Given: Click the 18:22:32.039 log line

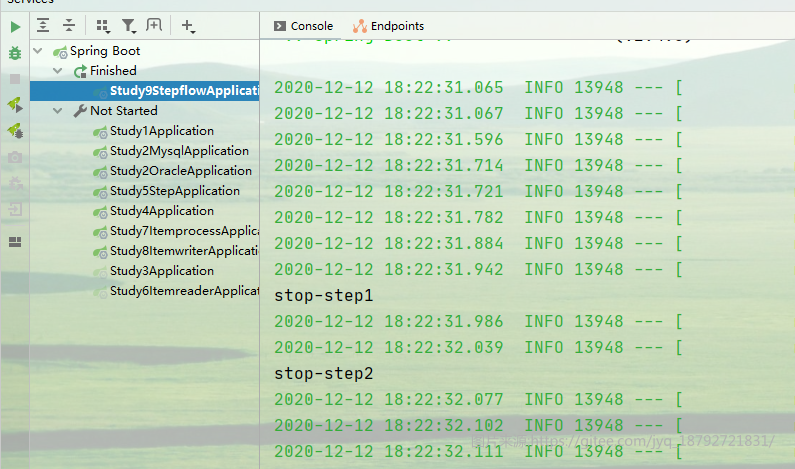Looking at the screenshot, I should coord(478,347).
